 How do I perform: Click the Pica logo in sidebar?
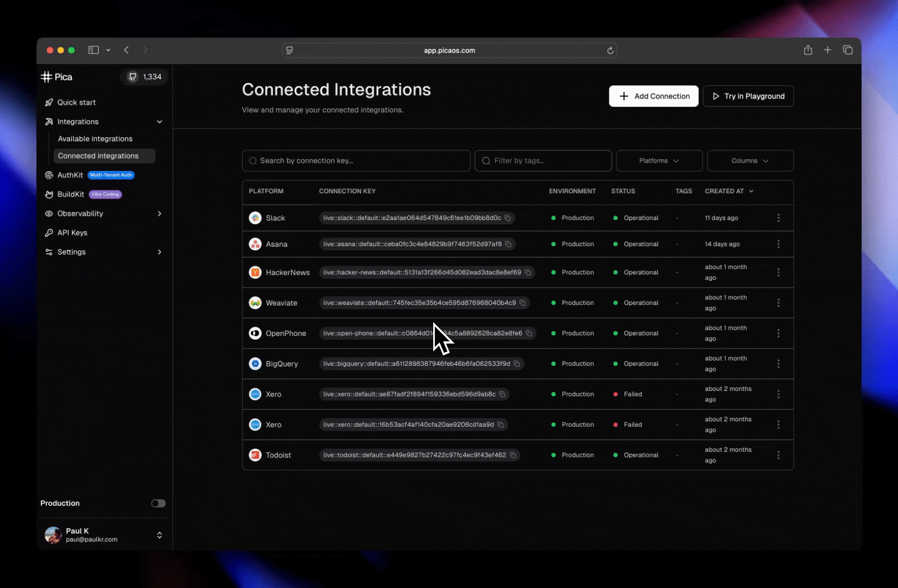click(x=57, y=77)
